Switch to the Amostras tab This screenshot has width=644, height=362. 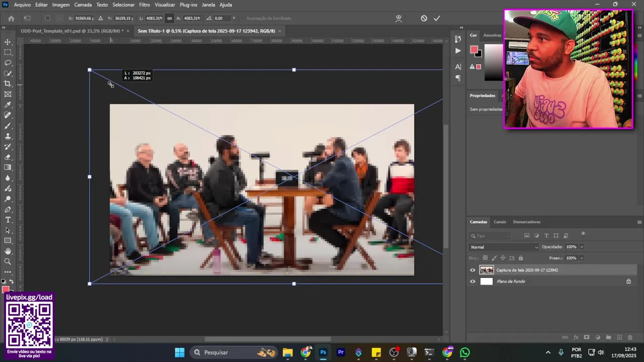coord(493,35)
